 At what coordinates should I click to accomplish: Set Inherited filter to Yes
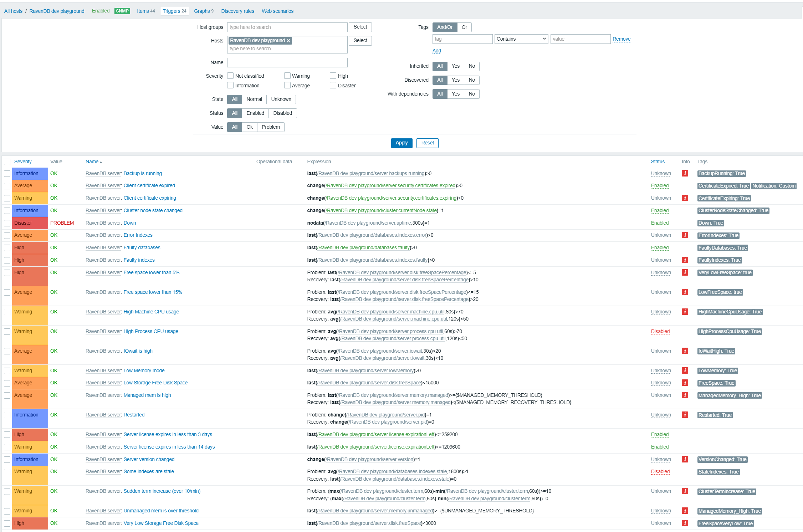pyautogui.click(x=456, y=66)
